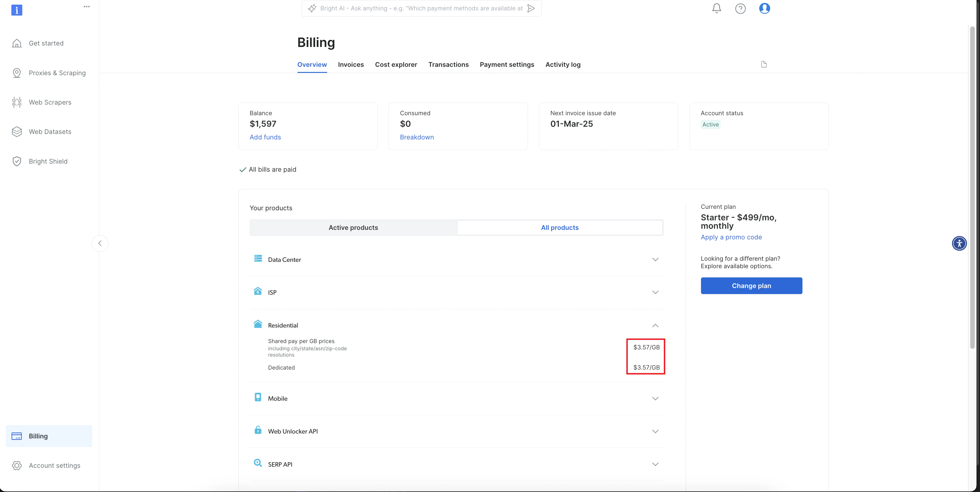The height and width of the screenshot is (492, 980).
Task: Open the Cost explorer tab
Action: pyautogui.click(x=396, y=65)
